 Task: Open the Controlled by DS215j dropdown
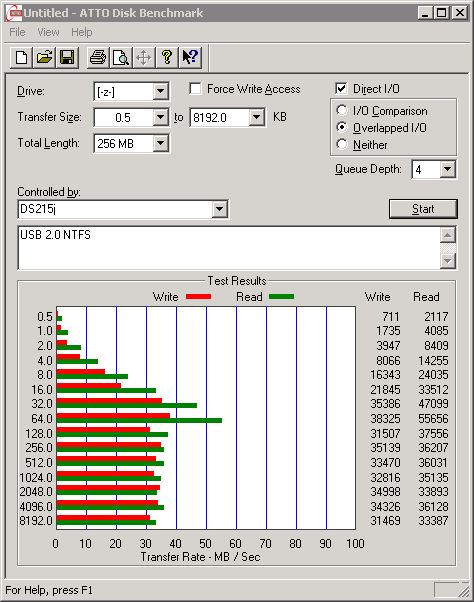tap(219, 209)
